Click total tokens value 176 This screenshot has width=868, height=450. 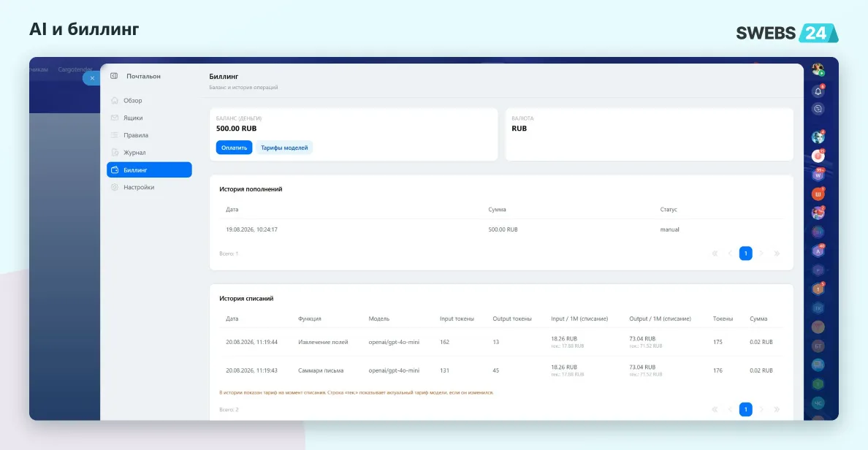click(717, 370)
